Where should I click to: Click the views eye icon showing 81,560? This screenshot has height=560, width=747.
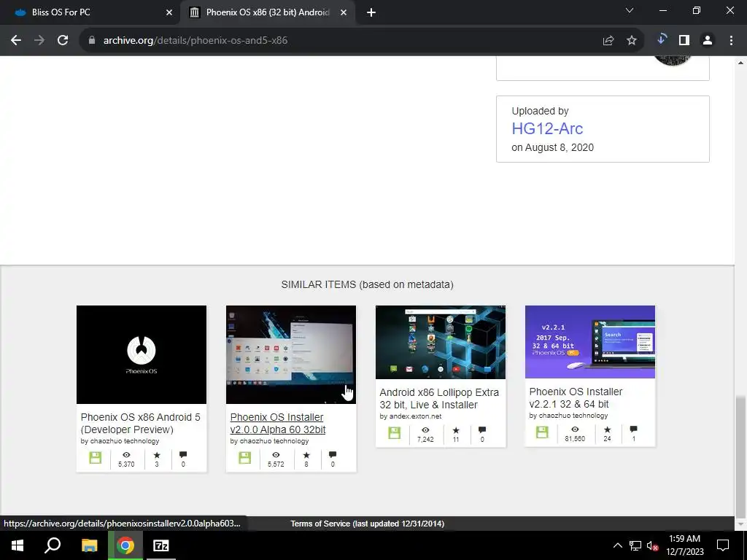575,429
